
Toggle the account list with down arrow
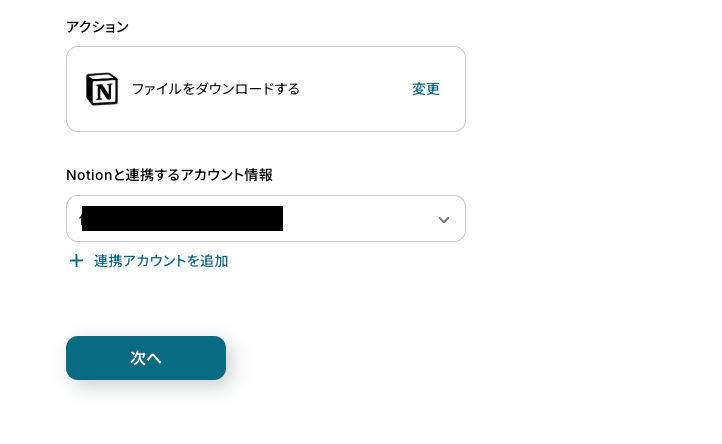(444, 219)
